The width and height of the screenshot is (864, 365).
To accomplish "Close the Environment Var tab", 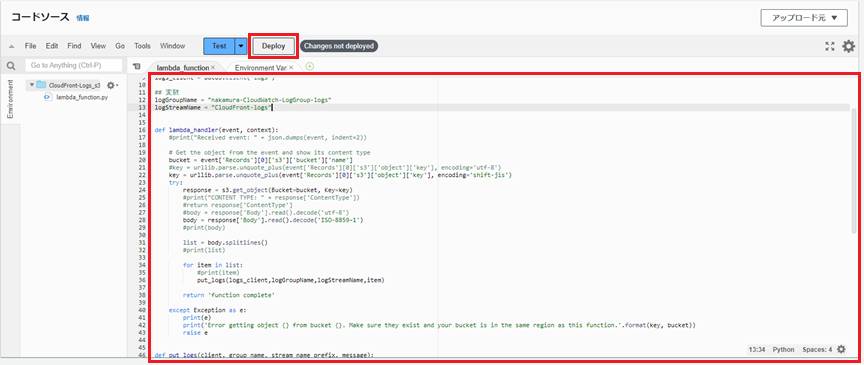I will pyautogui.click(x=290, y=67).
